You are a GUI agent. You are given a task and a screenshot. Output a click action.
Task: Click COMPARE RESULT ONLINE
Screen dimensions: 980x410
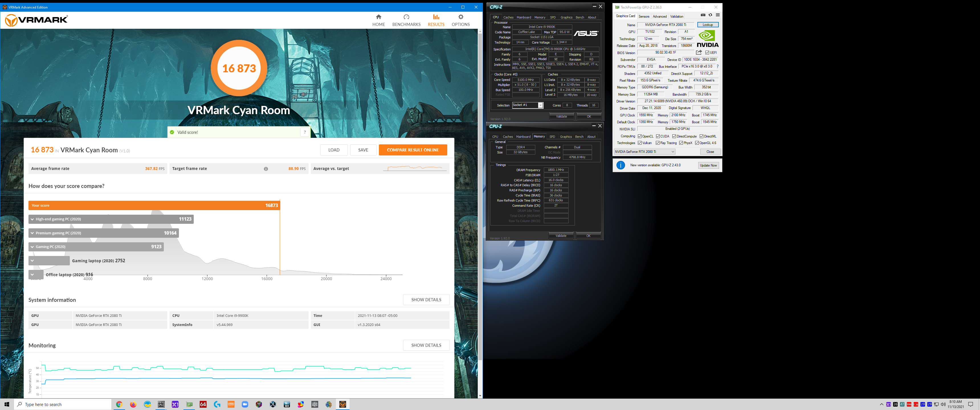click(x=413, y=150)
